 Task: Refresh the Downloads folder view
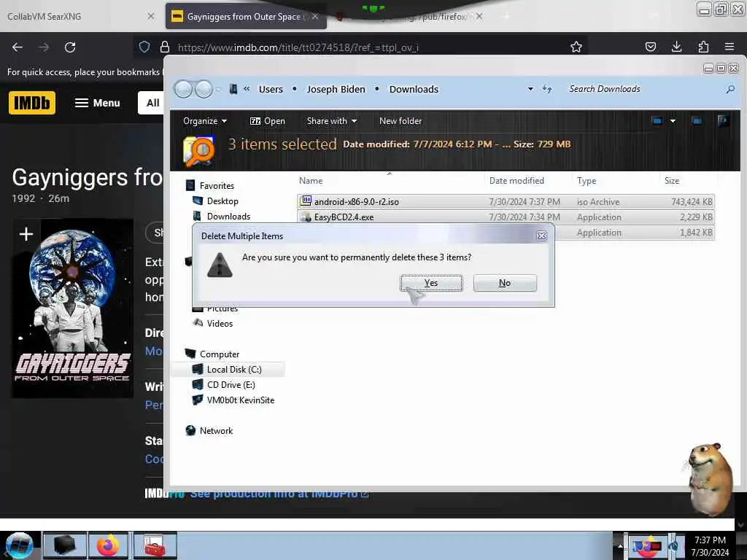tap(547, 89)
